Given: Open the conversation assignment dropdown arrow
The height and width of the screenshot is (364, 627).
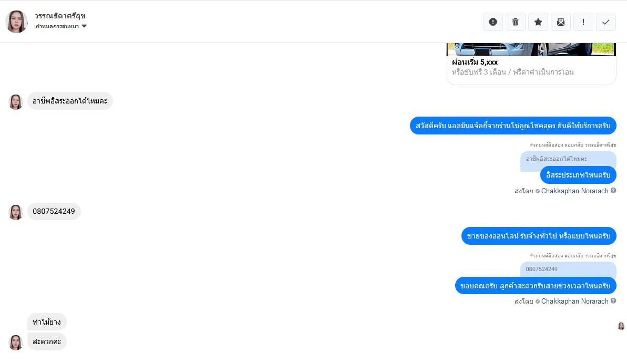Looking at the screenshot, I should click(84, 26).
